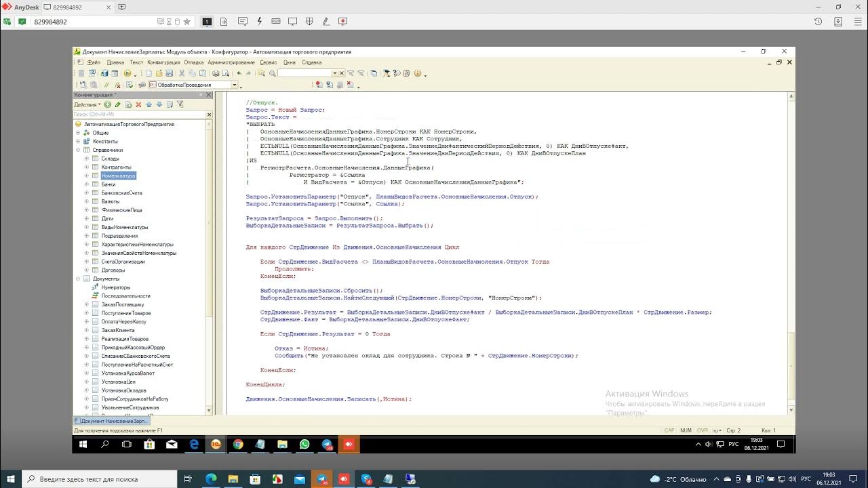Click the Поиск field in configuration panel
This screenshot has width=868, height=488.
pyautogui.click(x=139, y=114)
